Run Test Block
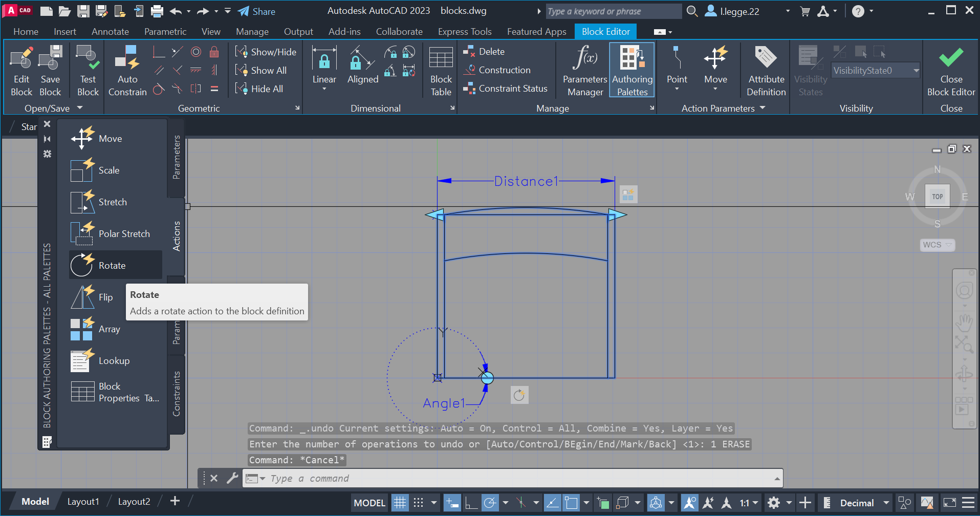 click(x=88, y=71)
